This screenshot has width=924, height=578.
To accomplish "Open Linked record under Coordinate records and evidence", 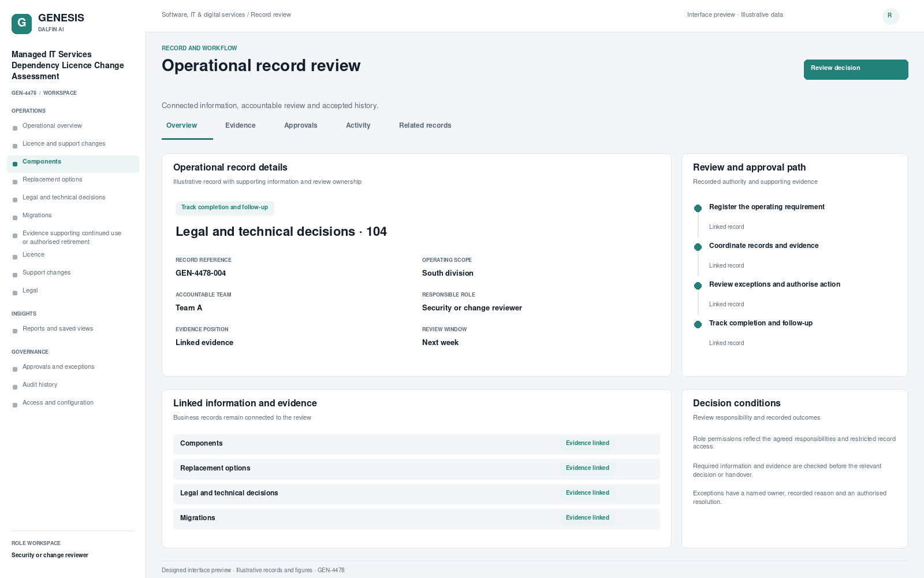I will 726,266.
